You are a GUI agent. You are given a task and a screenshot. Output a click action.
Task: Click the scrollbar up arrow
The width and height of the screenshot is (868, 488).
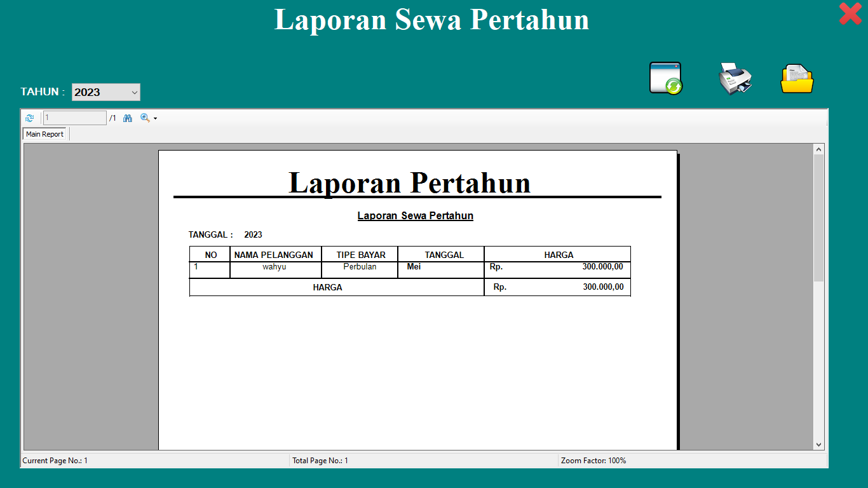coord(818,149)
